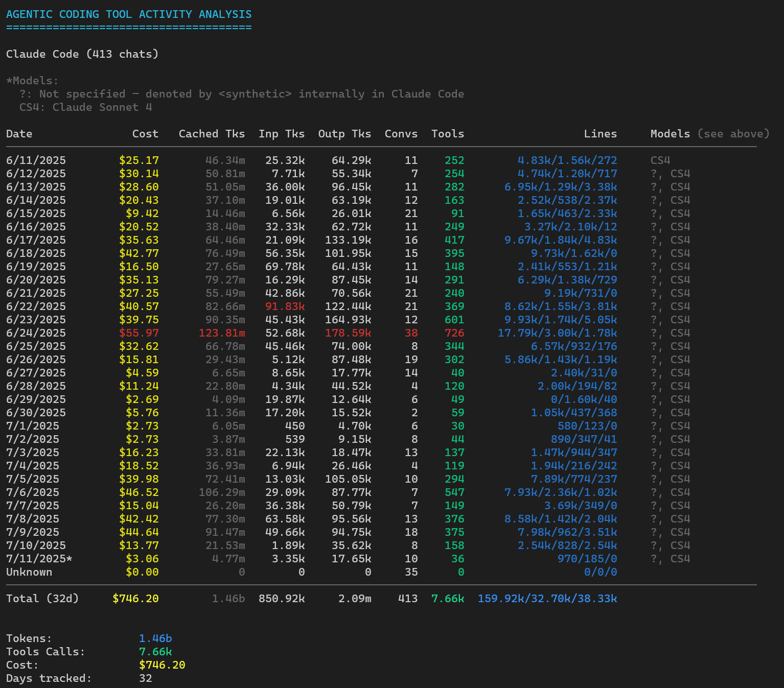Click the 'Outp Tks' column header
Image resolution: width=784 pixels, height=688 pixels.
coord(344,134)
